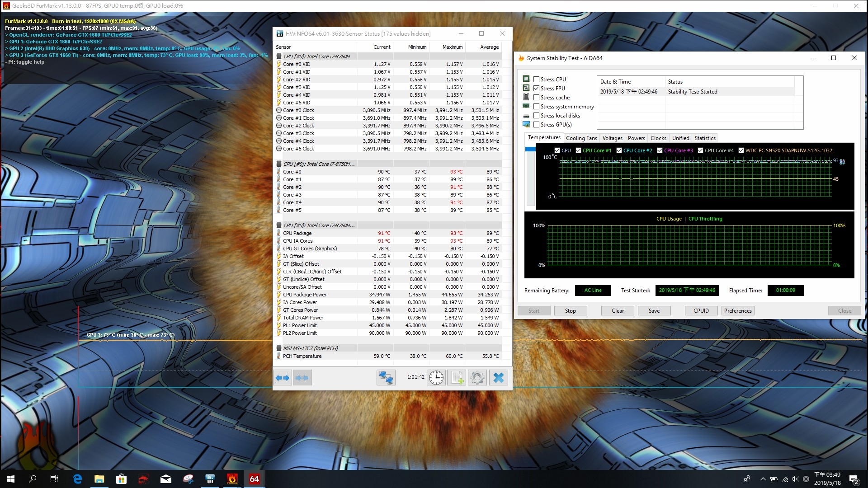Viewport: 868px width, 488px height.
Task: Click AIDA64 flame icon in title bar
Action: pos(521,58)
